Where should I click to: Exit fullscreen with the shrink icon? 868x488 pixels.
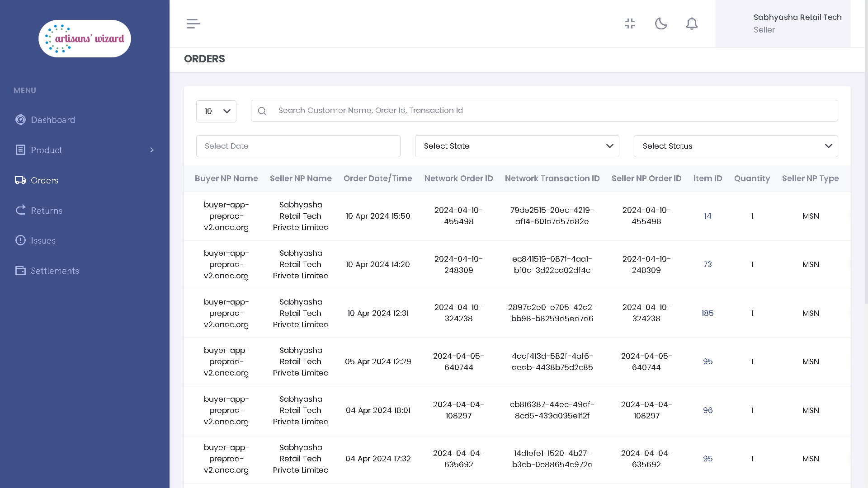(630, 23)
